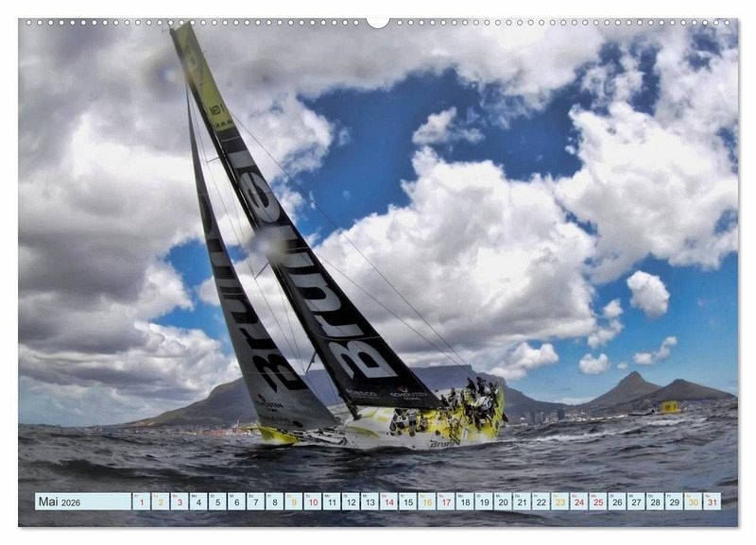Choose day 8 on the calendar
The width and height of the screenshot is (756, 545).
coord(274,502)
